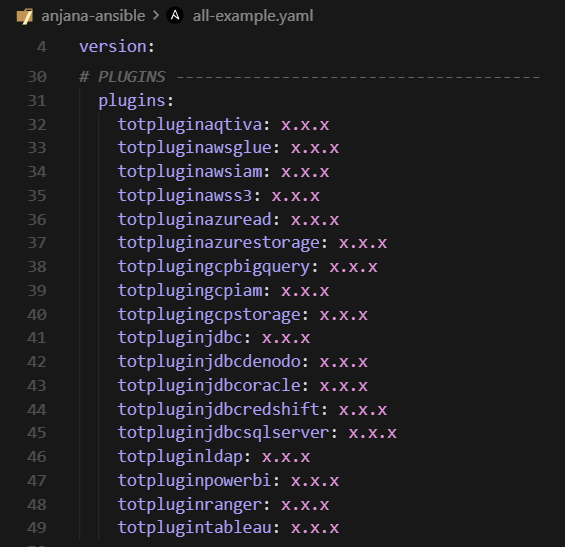Click the totpluginaqtiva key
The image size is (565, 547).
190,125
